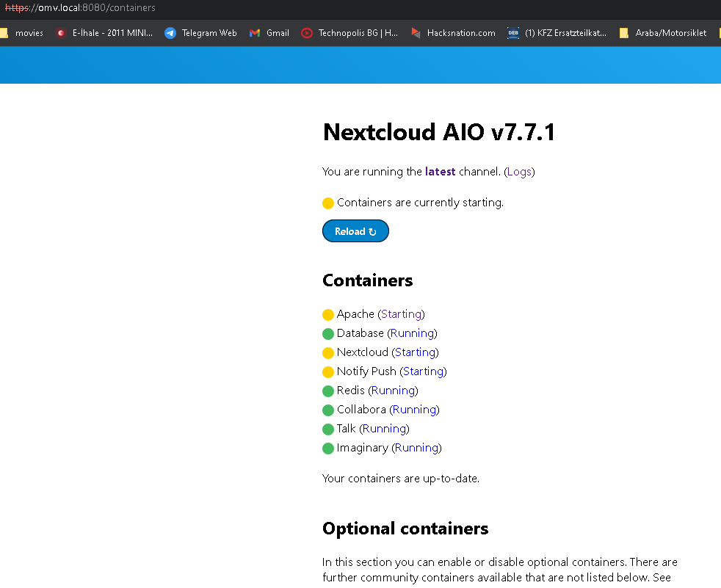
Task: Click the KFZ Ersatzteilkat bookmark DEB icon
Action: 513,33
